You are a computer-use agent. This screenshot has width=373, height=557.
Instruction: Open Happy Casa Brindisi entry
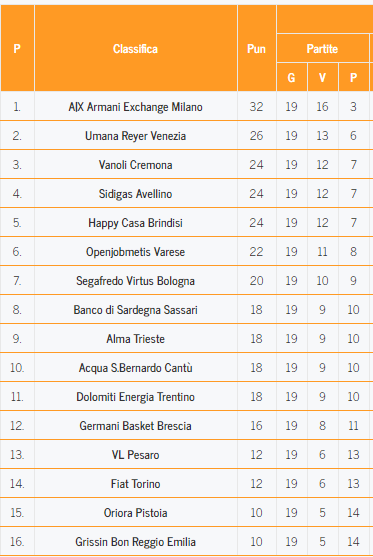135,223
